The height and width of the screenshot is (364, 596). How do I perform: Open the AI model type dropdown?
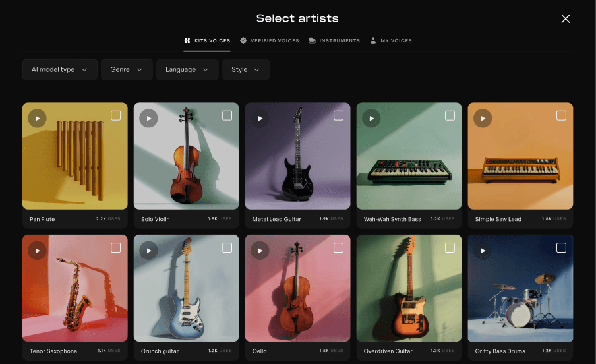pos(60,70)
